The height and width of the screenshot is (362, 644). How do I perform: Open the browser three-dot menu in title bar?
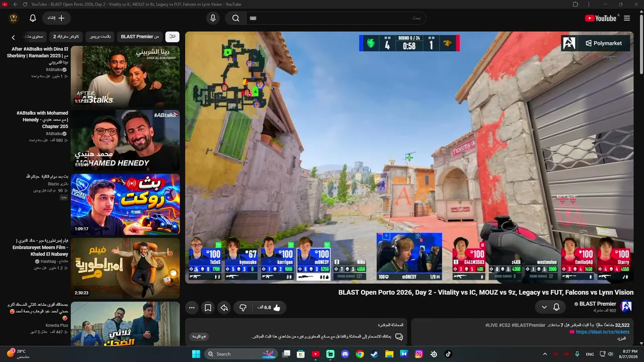pyautogui.click(x=589, y=5)
